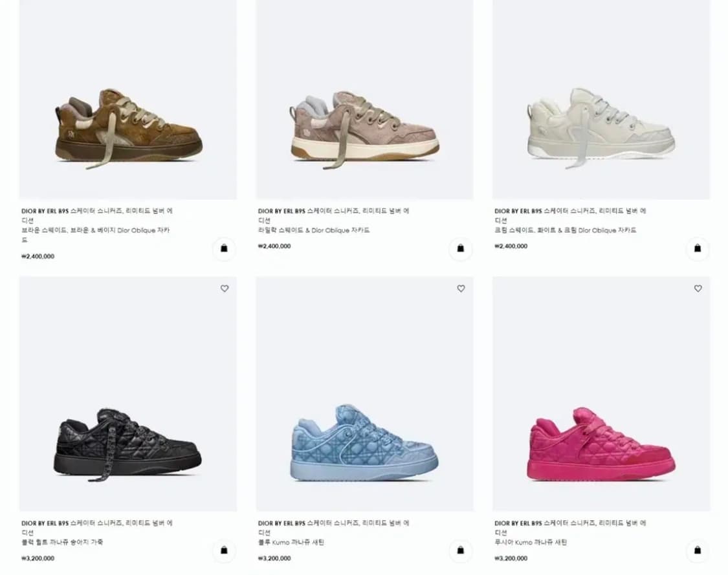This screenshot has width=728, height=575.
Task: Open the black quilted B9S sneaker image
Action: 128,394
